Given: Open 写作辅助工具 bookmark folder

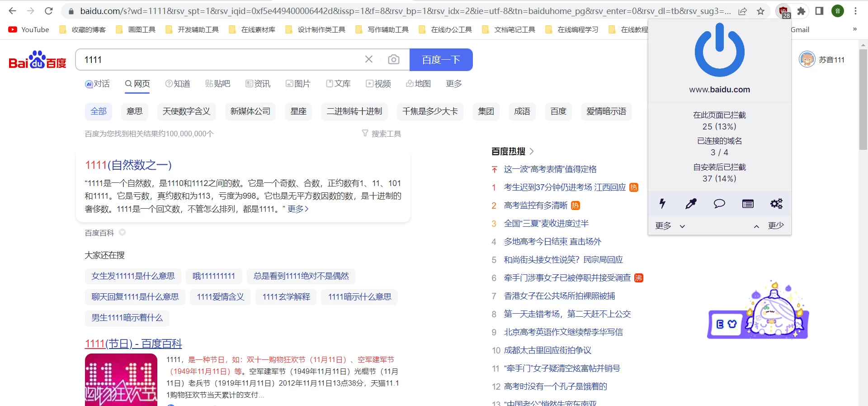Looking at the screenshot, I should (382, 29).
